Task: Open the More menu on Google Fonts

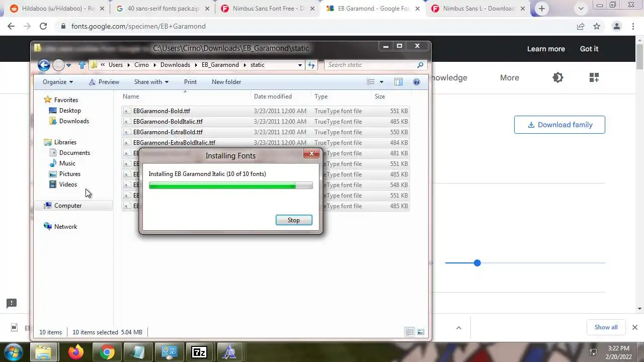Action: [509, 77]
